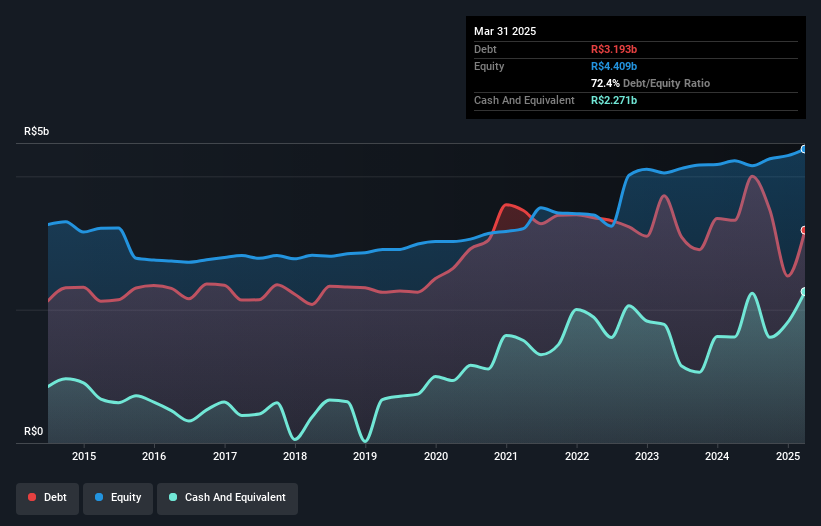Image resolution: width=821 pixels, height=526 pixels.
Task: Click the 2022 x-axis label
Action: 577,456
